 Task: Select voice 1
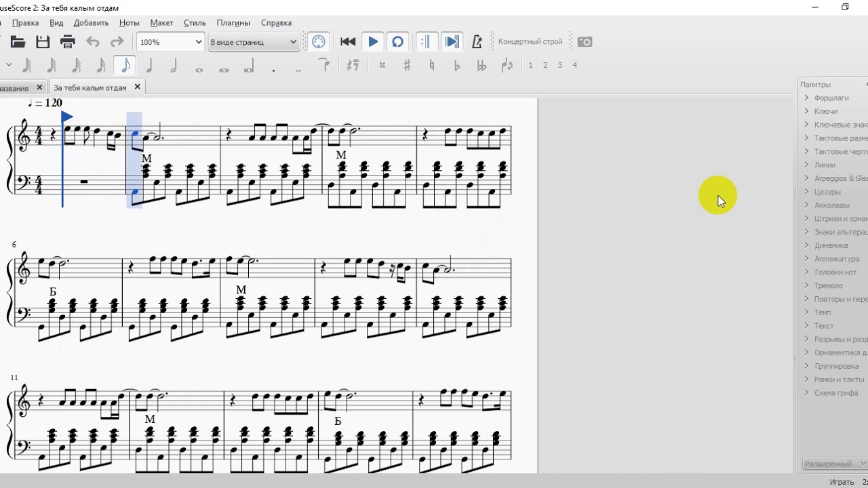[x=530, y=66]
